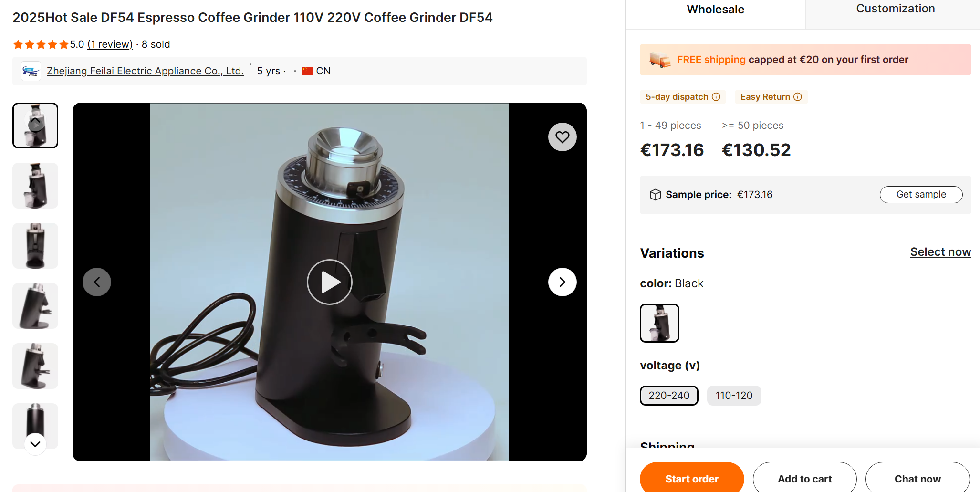
Task: Click the Feilai supplier logo icon
Action: (31, 71)
